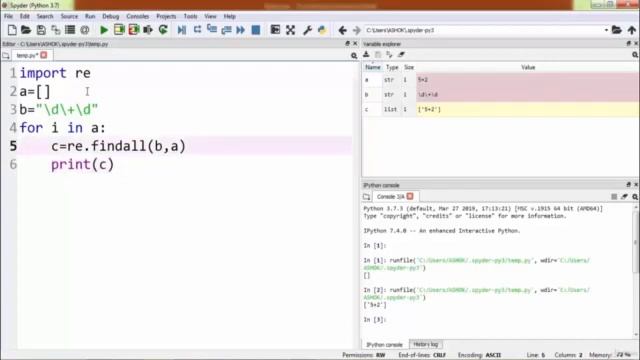The height and width of the screenshot is (360, 640).
Task: Run the current cell
Action: pyautogui.click(x=119, y=30)
